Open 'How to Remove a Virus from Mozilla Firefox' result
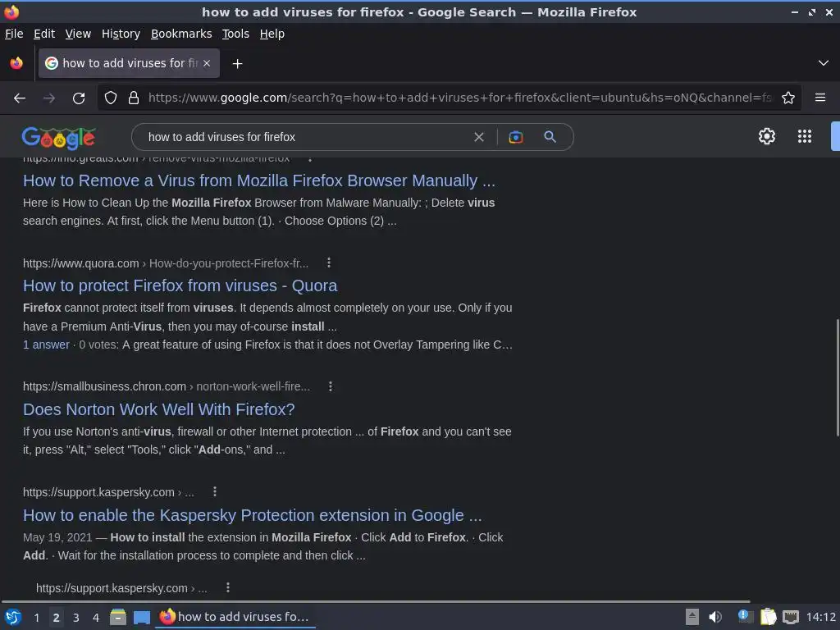 tap(258, 181)
